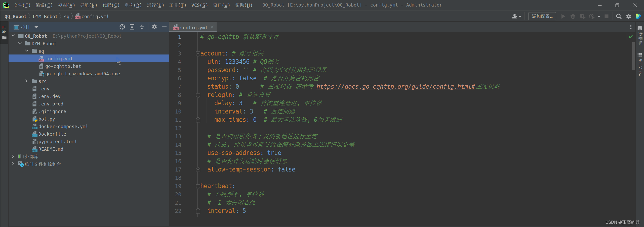Image resolution: width=644 pixels, height=227 pixels.
Task: Select the config.yml editor tab
Action: (193, 27)
